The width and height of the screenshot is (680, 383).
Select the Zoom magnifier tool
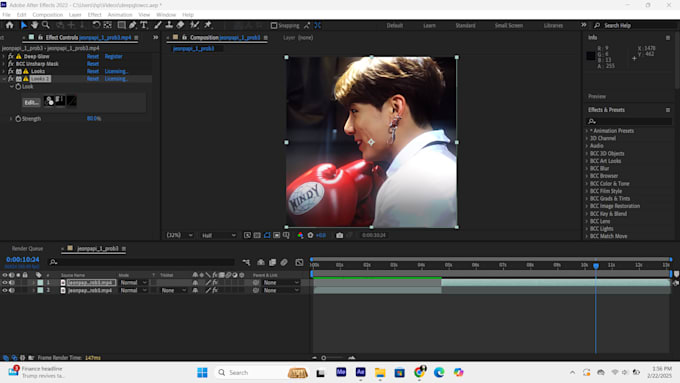tap(46, 25)
